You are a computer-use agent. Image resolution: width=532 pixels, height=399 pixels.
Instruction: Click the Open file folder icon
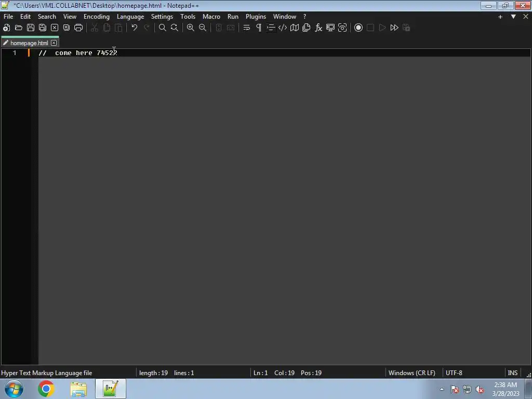coord(19,28)
